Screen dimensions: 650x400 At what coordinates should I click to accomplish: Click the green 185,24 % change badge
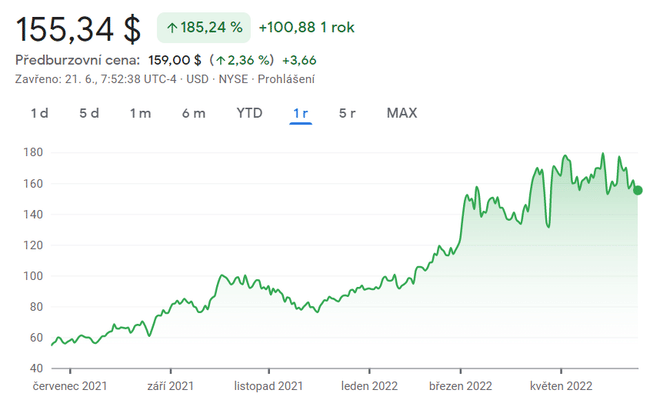click(203, 28)
